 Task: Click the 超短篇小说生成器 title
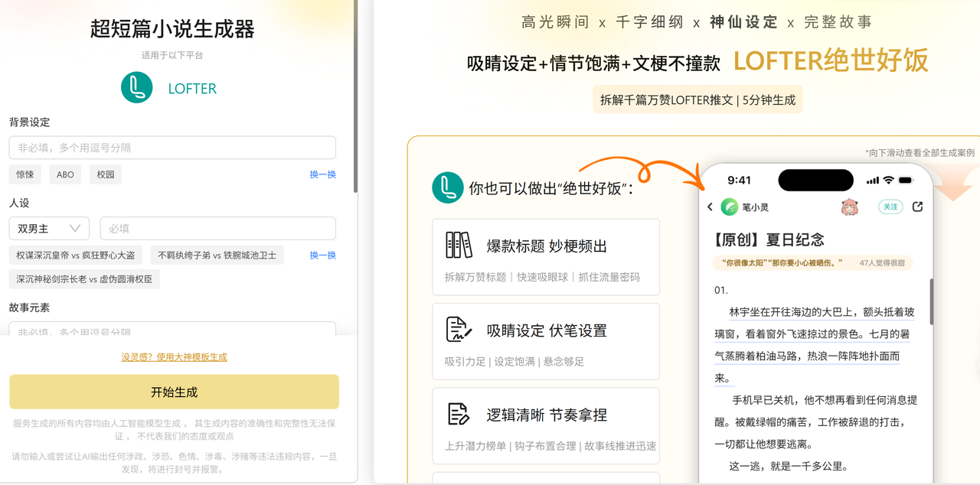pyautogui.click(x=172, y=29)
